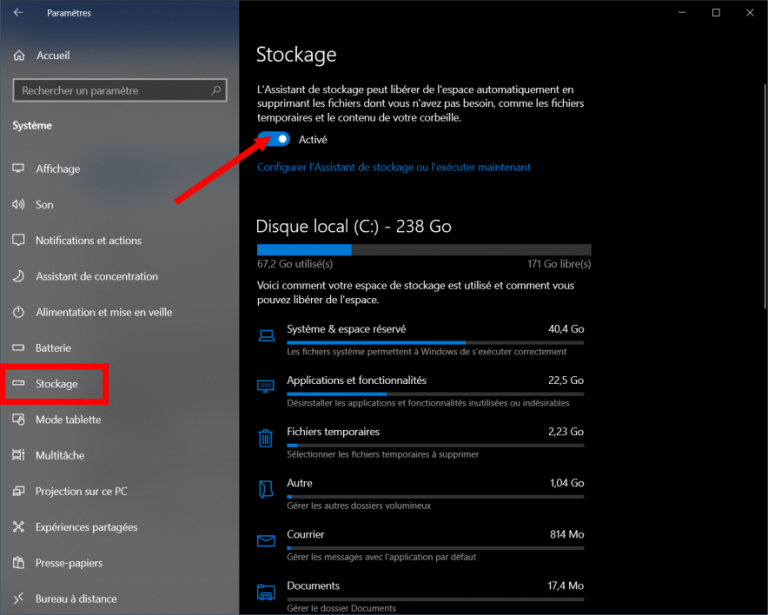Open Configurer l'Assistant de stockage link
Image resolution: width=768 pixels, height=615 pixels.
[393, 167]
